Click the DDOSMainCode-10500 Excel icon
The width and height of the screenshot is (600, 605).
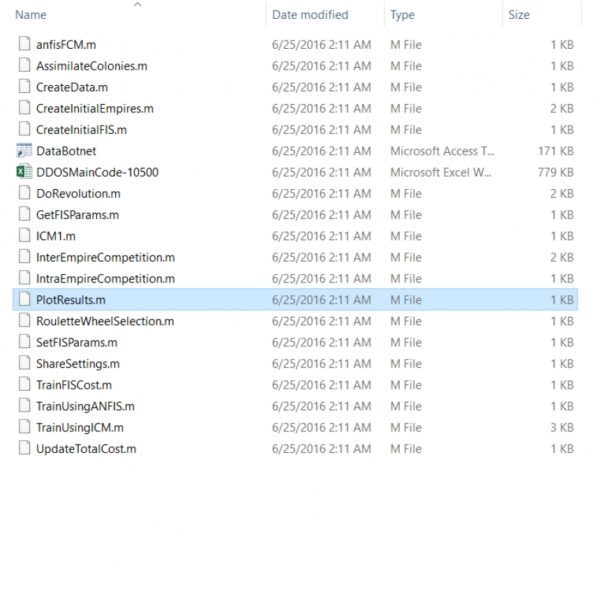[24, 172]
